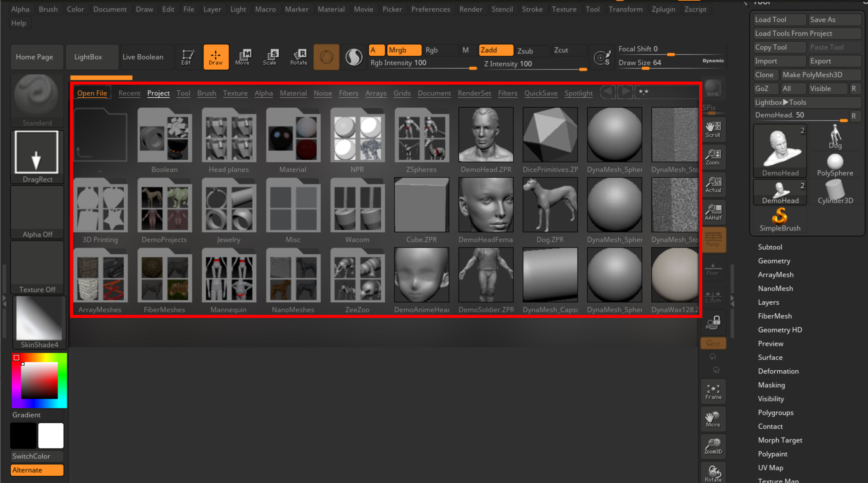This screenshot has width=868, height=483.
Task: Click the AAHalf zoom icon
Action: pos(713,212)
